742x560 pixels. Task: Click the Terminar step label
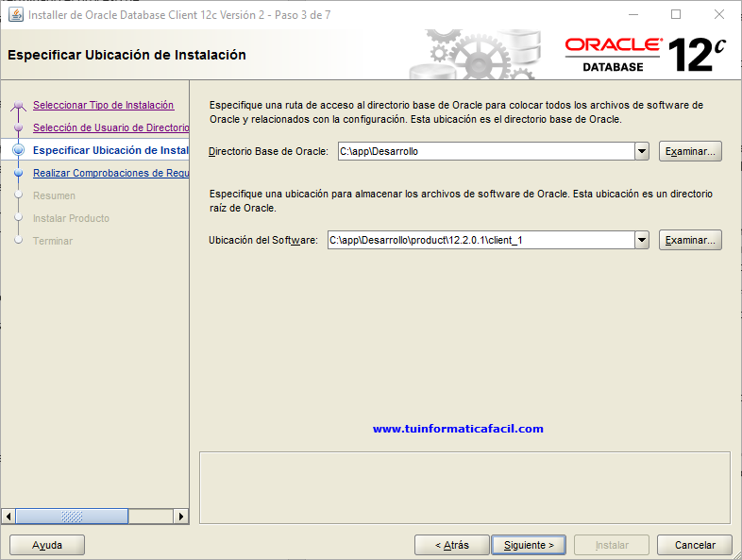[53, 242]
